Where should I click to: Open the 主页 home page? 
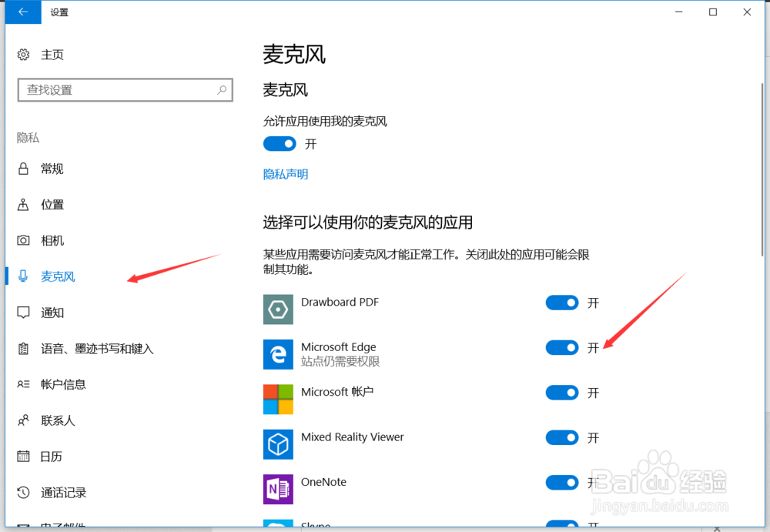(52, 55)
